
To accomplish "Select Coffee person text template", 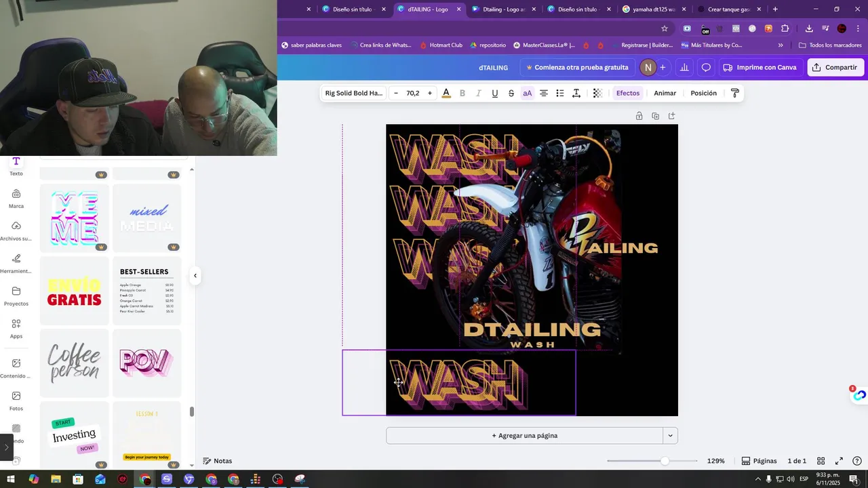I will point(75,363).
